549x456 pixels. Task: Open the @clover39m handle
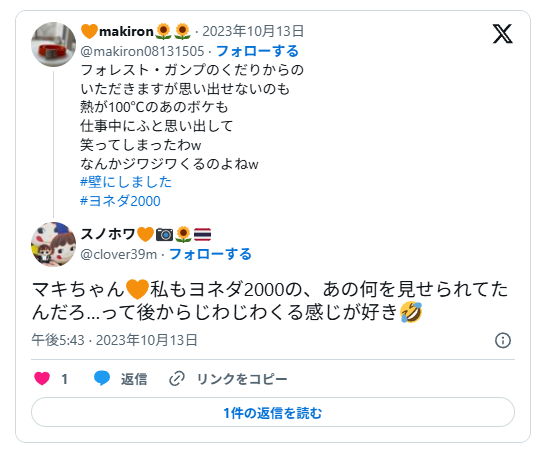pos(119,254)
